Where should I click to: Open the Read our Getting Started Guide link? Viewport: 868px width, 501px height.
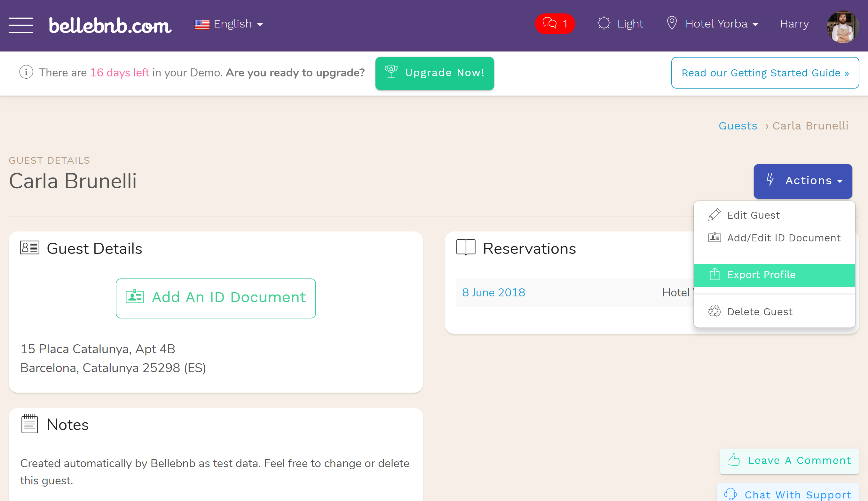[765, 72]
